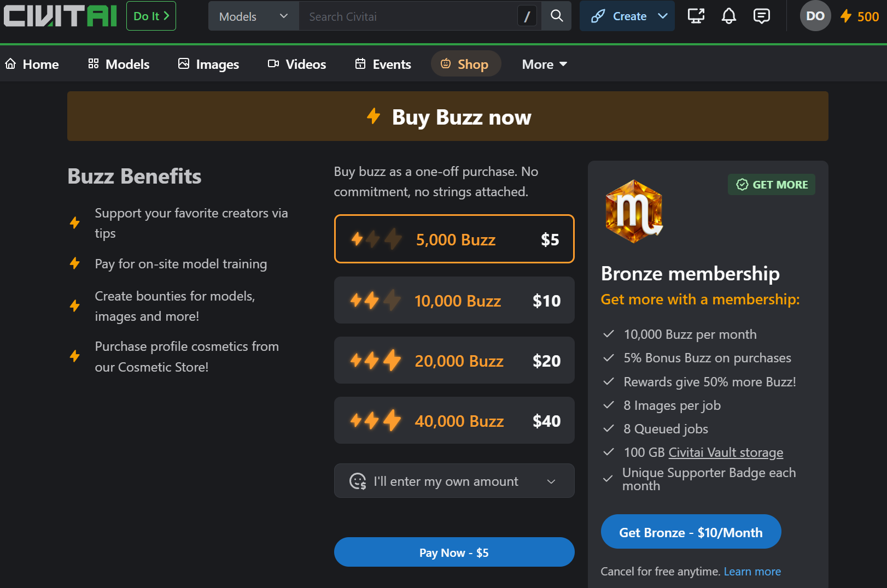This screenshot has width=887, height=588.
Task: Click the Models grid icon
Action: click(x=94, y=64)
